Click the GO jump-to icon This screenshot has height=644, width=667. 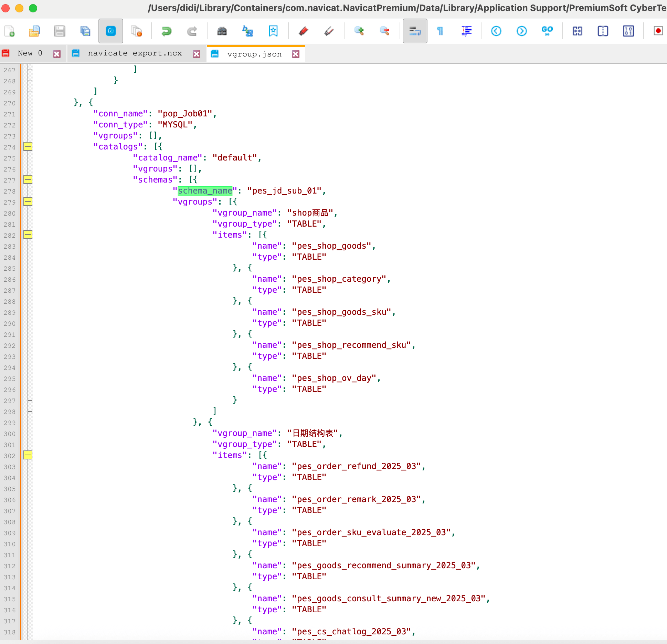547,31
